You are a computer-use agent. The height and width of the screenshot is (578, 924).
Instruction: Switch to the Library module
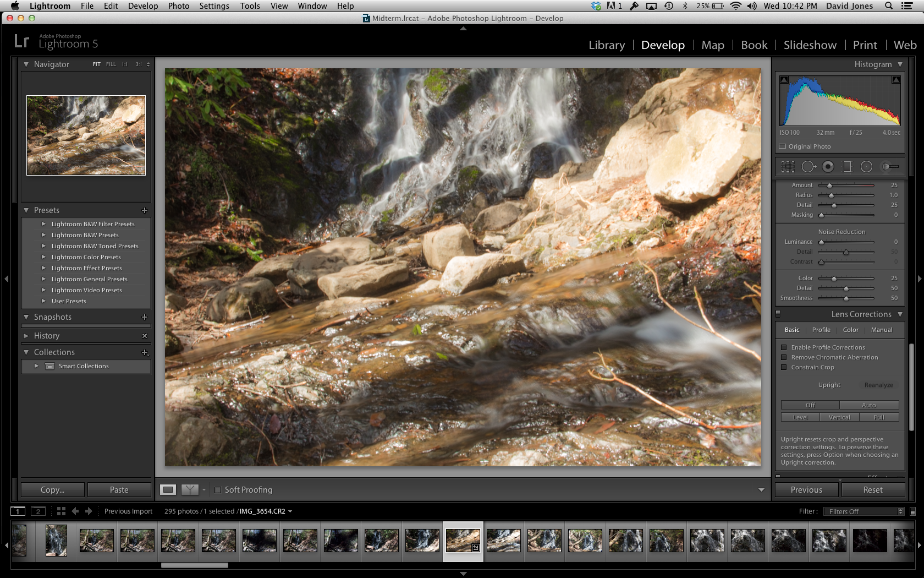606,45
